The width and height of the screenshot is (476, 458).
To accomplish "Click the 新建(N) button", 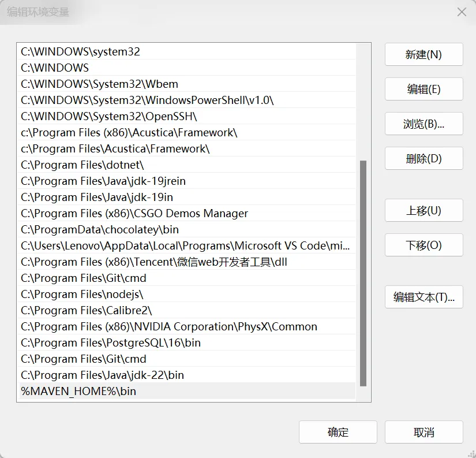I will [423, 54].
